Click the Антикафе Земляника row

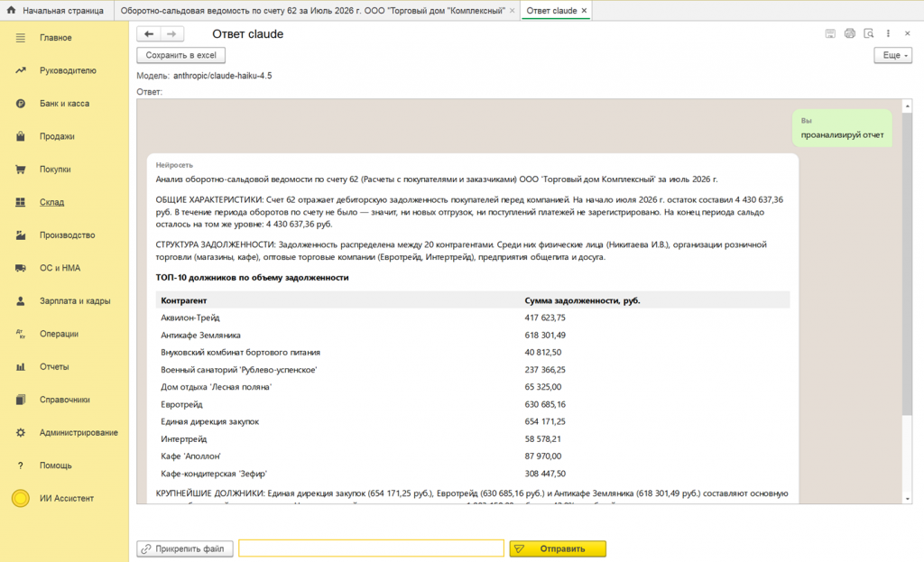[473, 336]
